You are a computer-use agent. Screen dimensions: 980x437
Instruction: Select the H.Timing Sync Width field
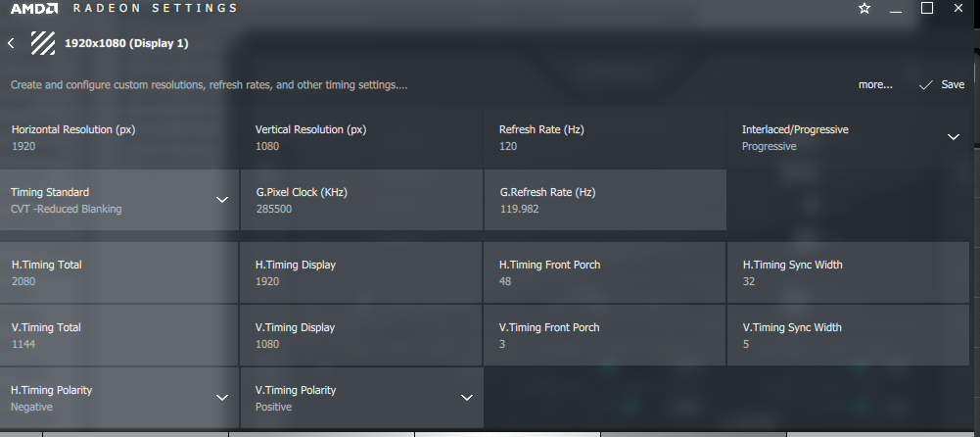[848, 272]
